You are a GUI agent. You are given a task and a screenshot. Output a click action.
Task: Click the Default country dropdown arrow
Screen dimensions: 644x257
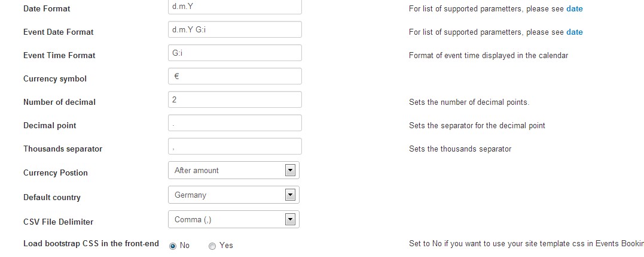[x=291, y=195]
